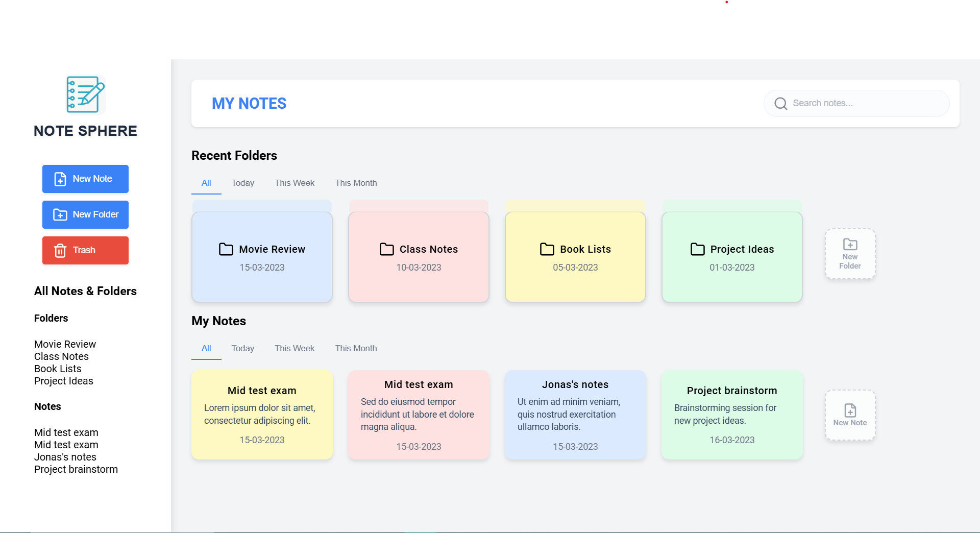Select Today tab under Recent Folders
The width and height of the screenshot is (980, 533).
tap(242, 183)
